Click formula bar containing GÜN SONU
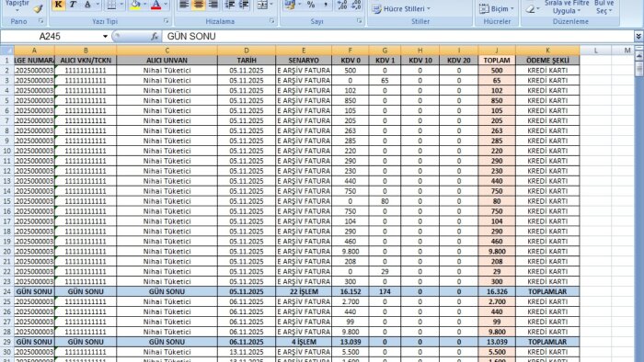This screenshot has width=644, height=362. [397, 37]
